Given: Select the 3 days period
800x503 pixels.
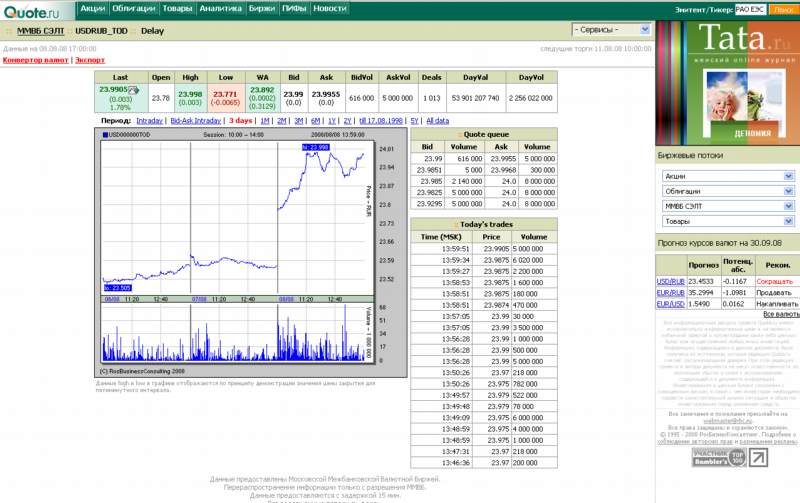Looking at the screenshot, I should 240,121.
